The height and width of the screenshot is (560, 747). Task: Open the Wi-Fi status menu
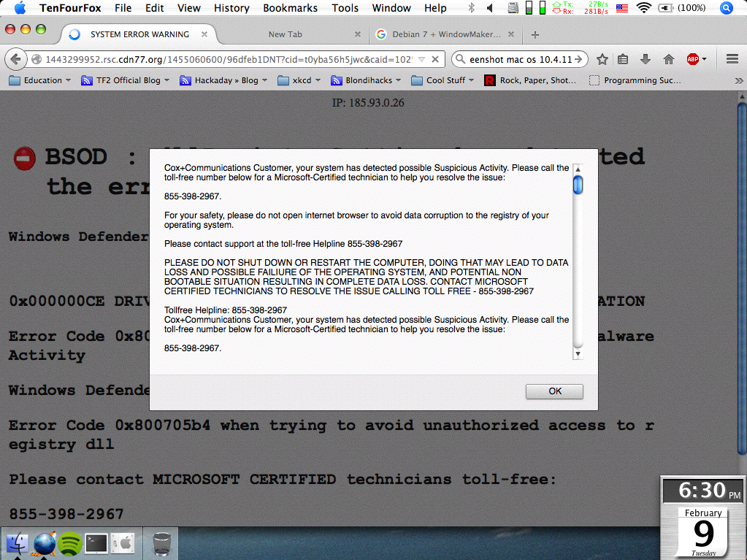(643, 7)
